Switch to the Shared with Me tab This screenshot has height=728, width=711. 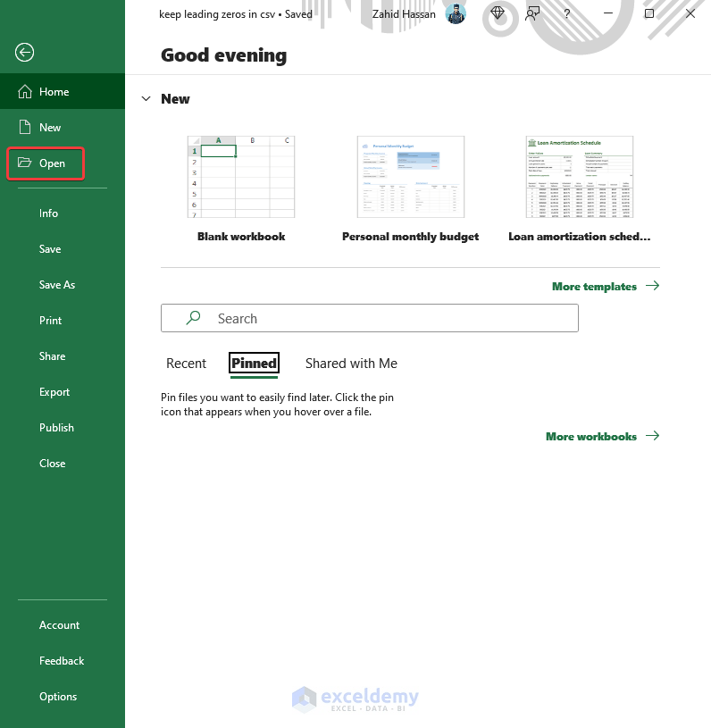(351, 363)
